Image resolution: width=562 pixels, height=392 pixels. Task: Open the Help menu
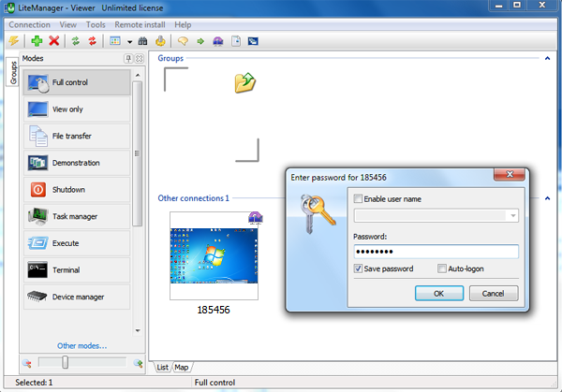click(x=183, y=24)
